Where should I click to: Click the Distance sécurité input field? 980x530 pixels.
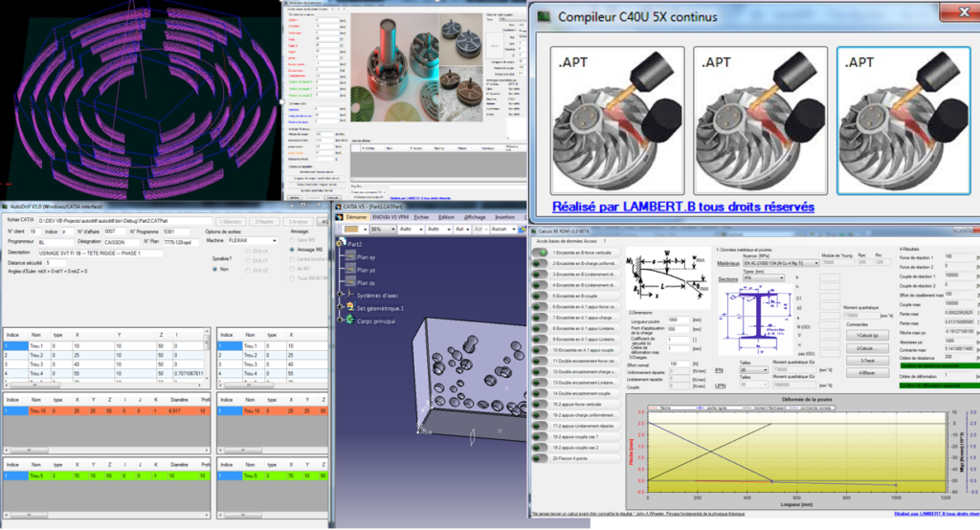[x=55, y=262]
